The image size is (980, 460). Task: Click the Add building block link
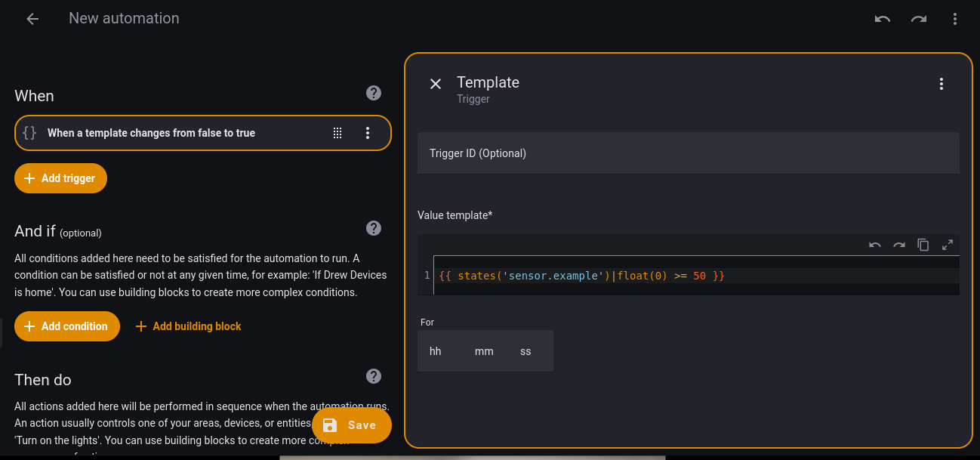pyautogui.click(x=188, y=326)
